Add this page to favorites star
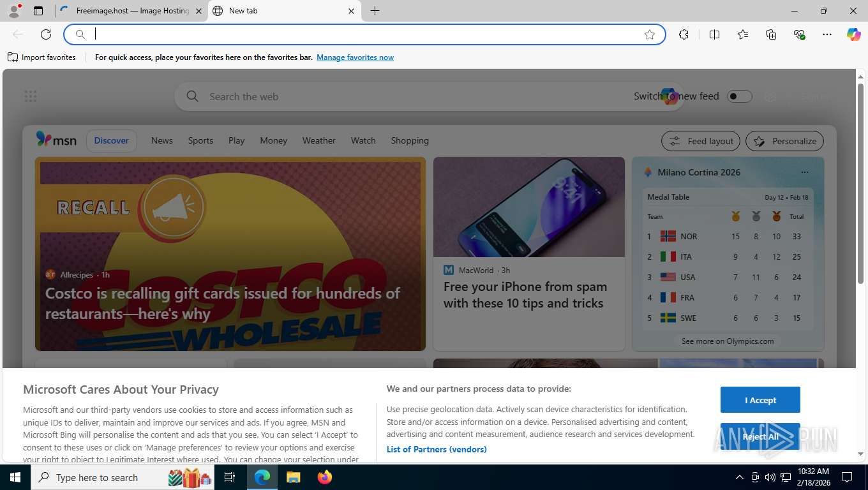Image resolution: width=868 pixels, height=490 pixels. pos(650,34)
